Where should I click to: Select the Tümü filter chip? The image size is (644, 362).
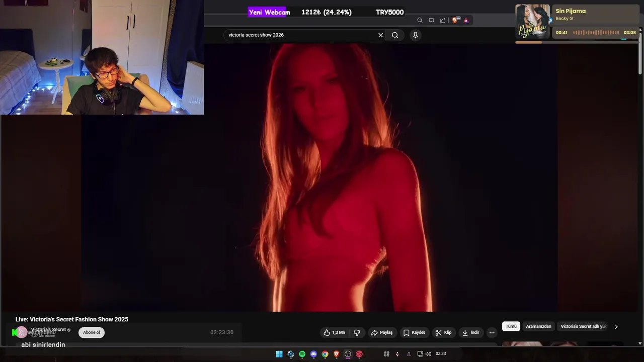(x=511, y=326)
